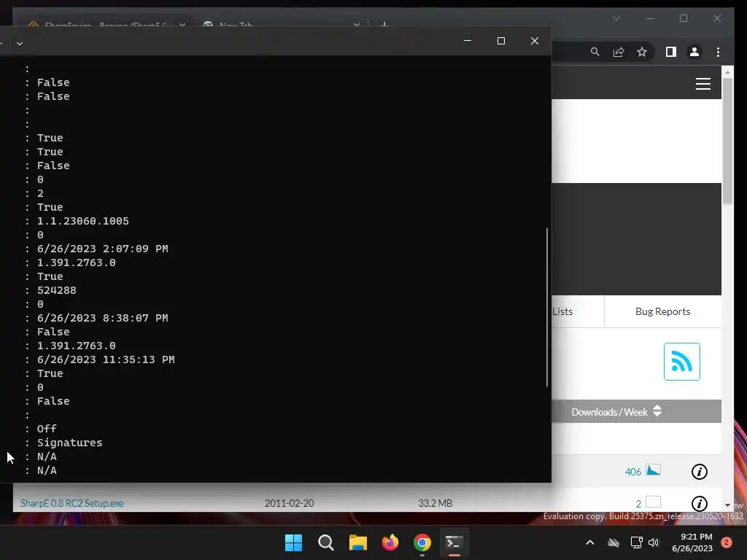Image resolution: width=747 pixels, height=560 pixels.
Task: Open the terminal tab dropdown chevron
Action: click(20, 43)
